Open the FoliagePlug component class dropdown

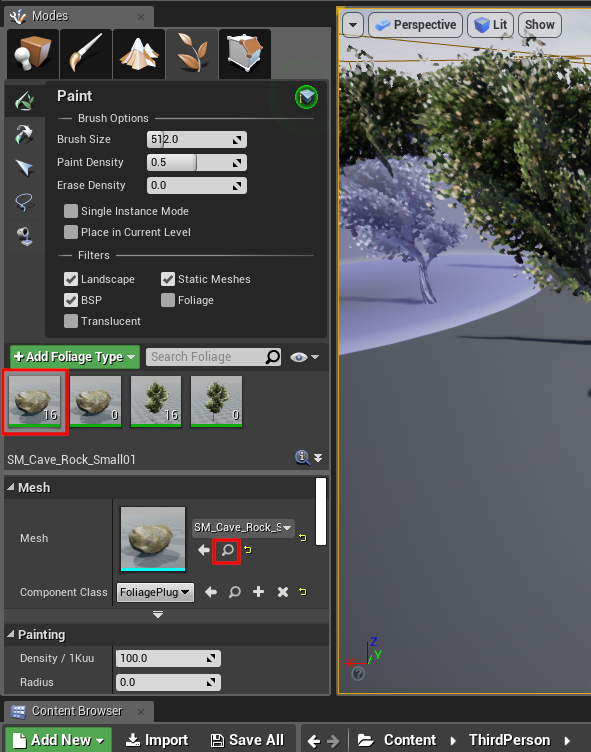155,592
